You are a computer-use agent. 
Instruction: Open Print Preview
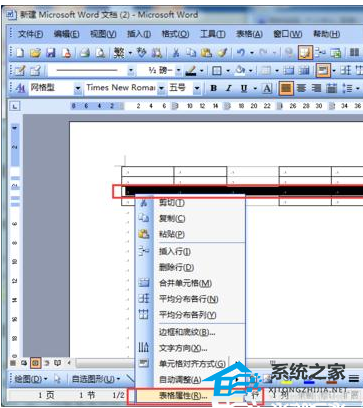[x=101, y=53]
